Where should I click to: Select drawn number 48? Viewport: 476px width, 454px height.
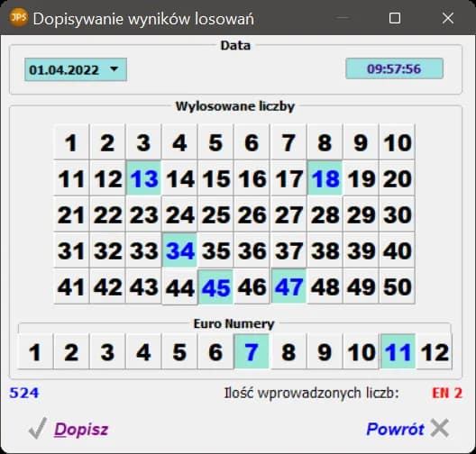coord(325,286)
